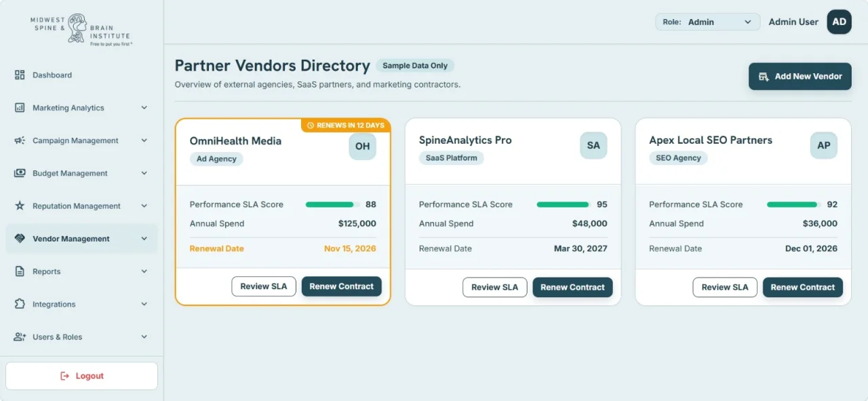Screen dimensions: 868x401
Task: Expand the Integrations chevron
Action: pyautogui.click(x=144, y=304)
